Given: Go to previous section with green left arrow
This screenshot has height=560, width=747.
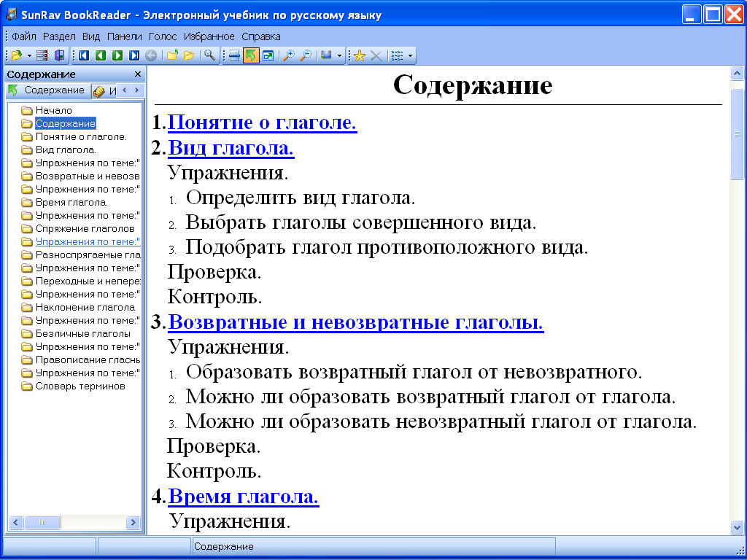Looking at the screenshot, I should 101,55.
